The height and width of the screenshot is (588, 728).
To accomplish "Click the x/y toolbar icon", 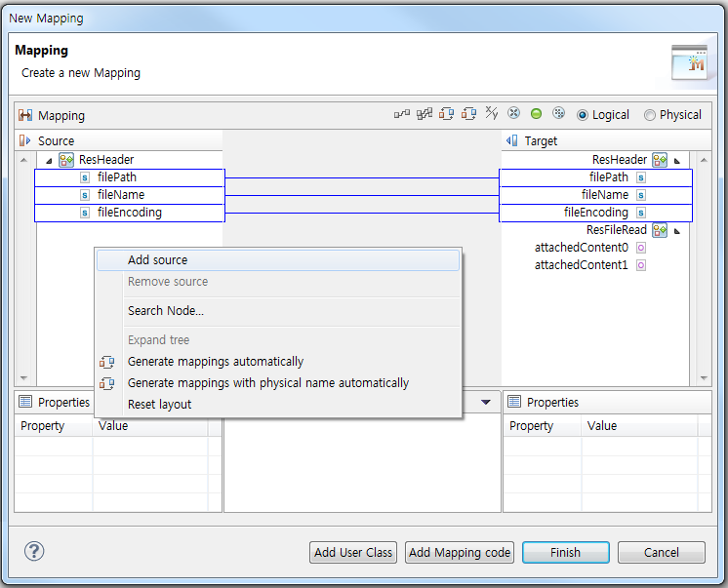I will [492, 113].
